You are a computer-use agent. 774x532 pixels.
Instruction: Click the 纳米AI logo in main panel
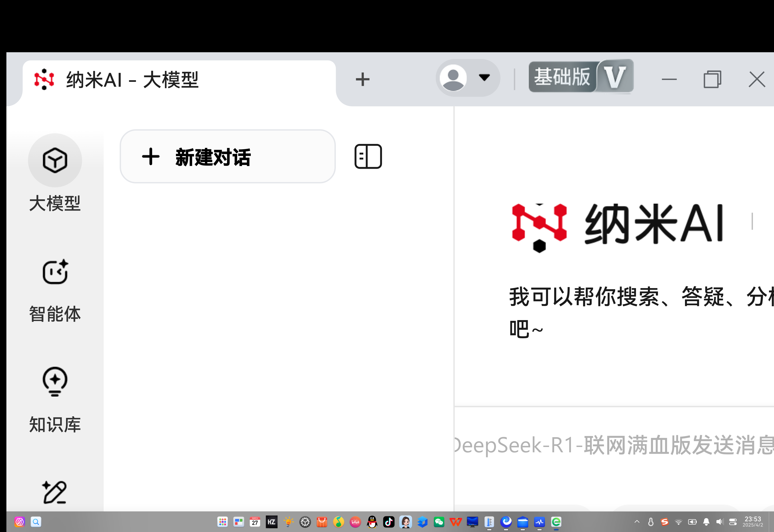617,228
